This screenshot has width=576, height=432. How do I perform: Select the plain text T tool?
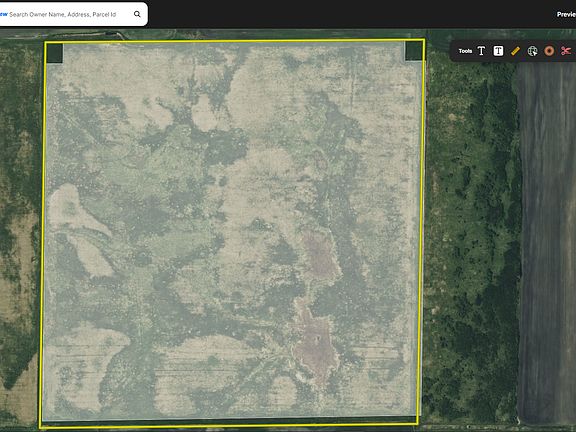point(481,51)
